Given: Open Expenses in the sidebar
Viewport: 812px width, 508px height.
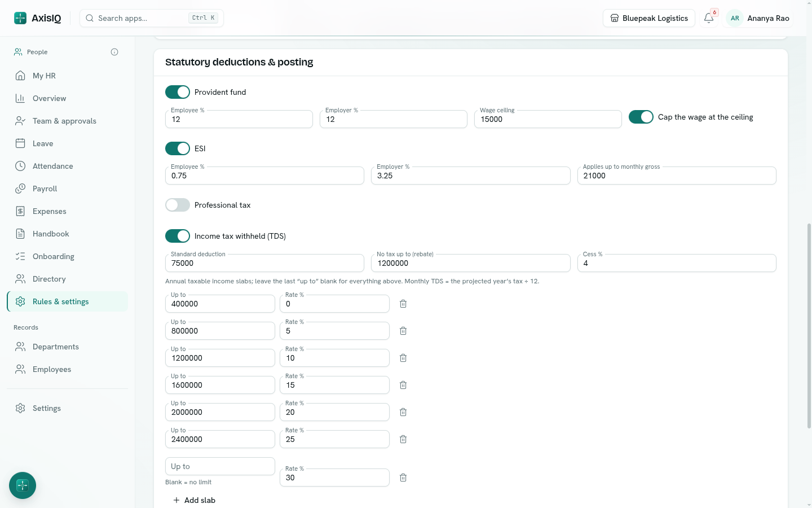Looking at the screenshot, I should 67,211.
